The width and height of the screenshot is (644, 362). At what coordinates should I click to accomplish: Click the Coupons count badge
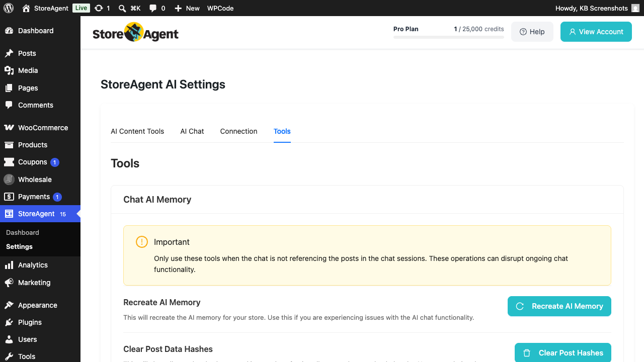(x=55, y=162)
